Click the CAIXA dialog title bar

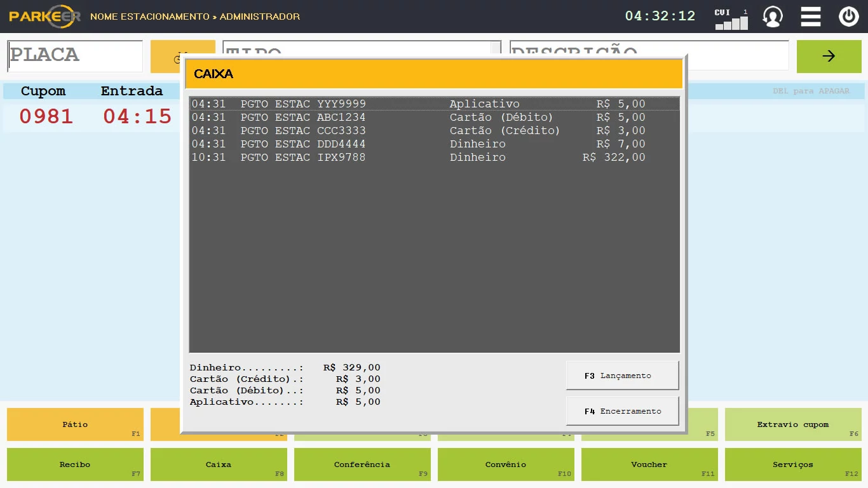(x=433, y=74)
